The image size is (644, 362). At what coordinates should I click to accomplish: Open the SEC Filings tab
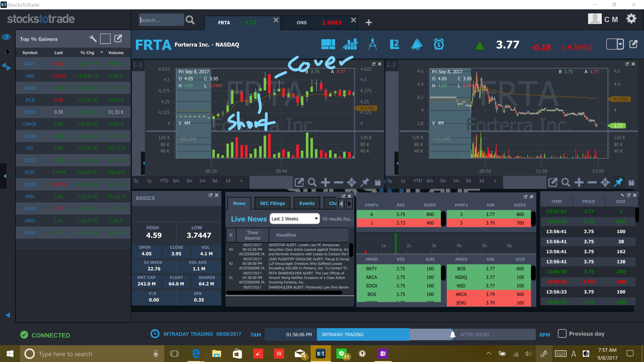click(x=272, y=203)
